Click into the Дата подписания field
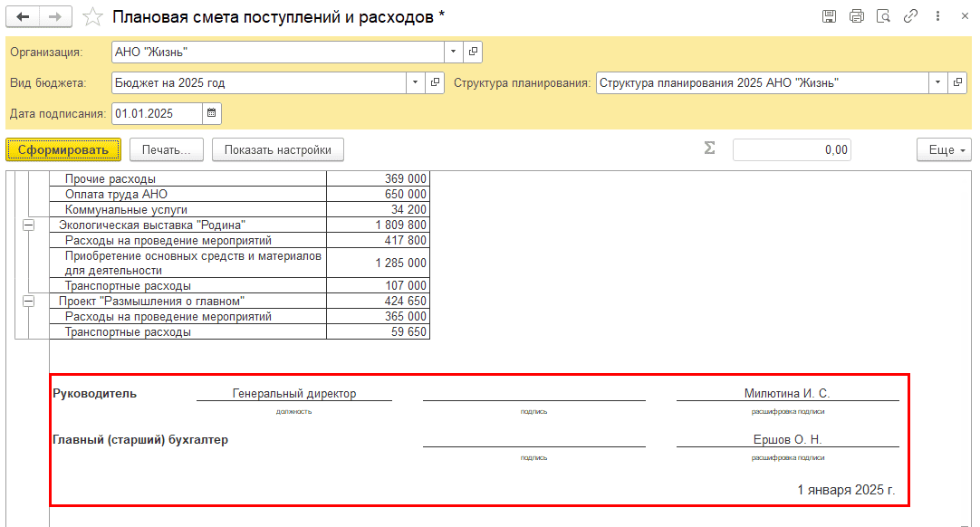This screenshot has height=527, width=980. coord(156,113)
